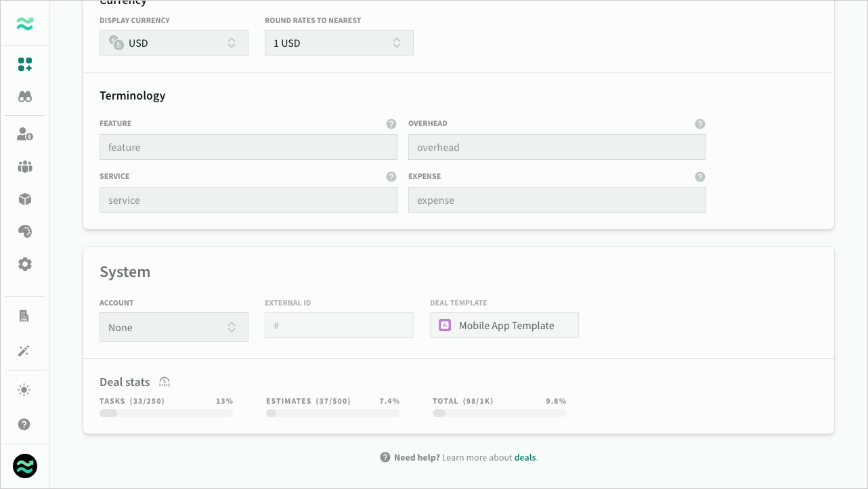The image size is (868, 489).
Task: Open the cube box icon in sidebar
Action: click(25, 199)
